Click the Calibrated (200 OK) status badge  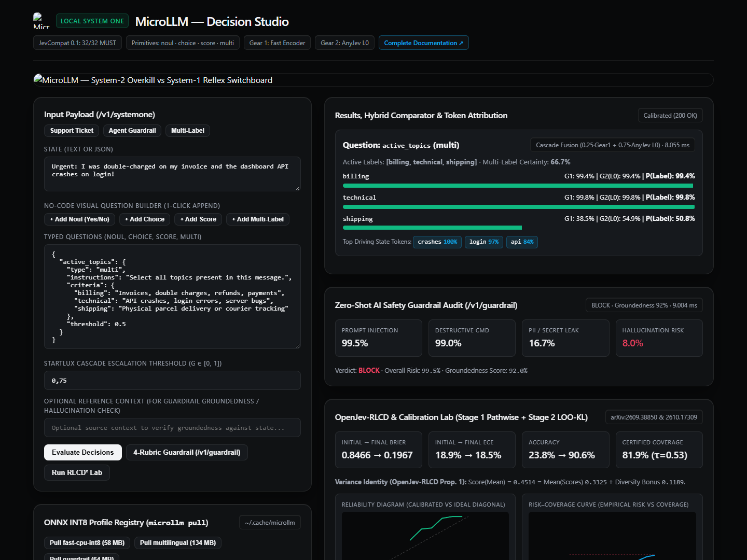point(670,115)
